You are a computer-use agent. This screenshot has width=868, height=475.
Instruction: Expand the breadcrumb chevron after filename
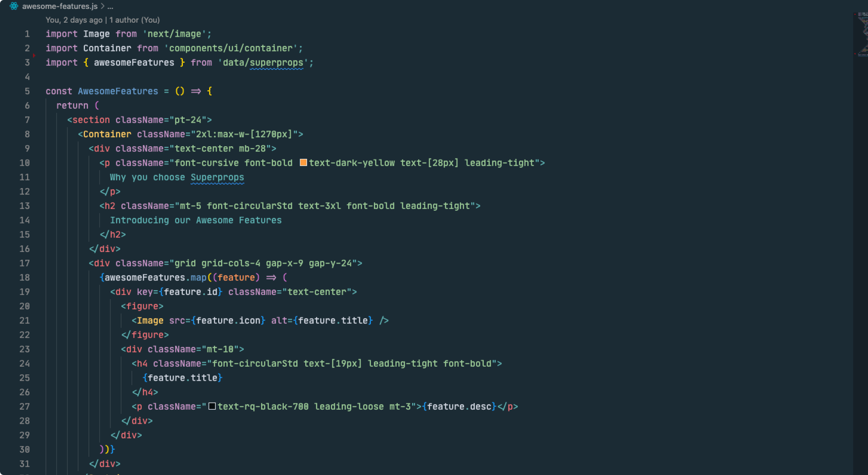click(x=103, y=6)
